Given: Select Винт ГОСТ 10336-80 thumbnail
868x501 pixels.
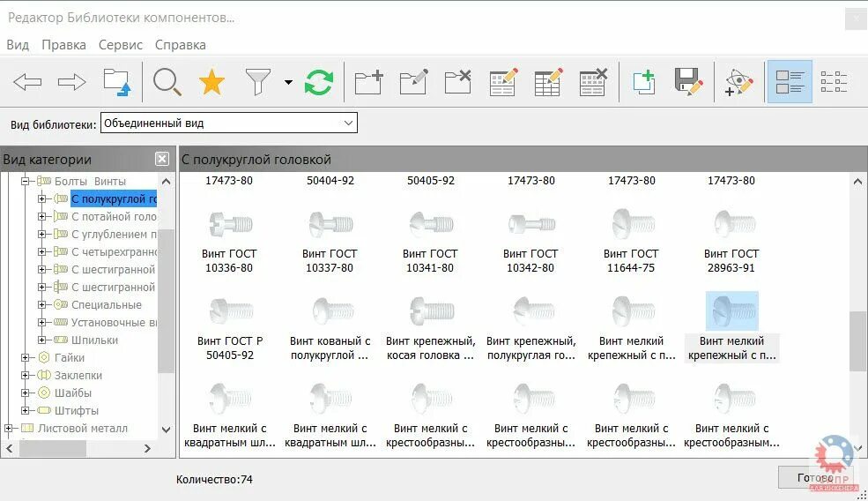Looking at the screenshot, I should pyautogui.click(x=230, y=224).
